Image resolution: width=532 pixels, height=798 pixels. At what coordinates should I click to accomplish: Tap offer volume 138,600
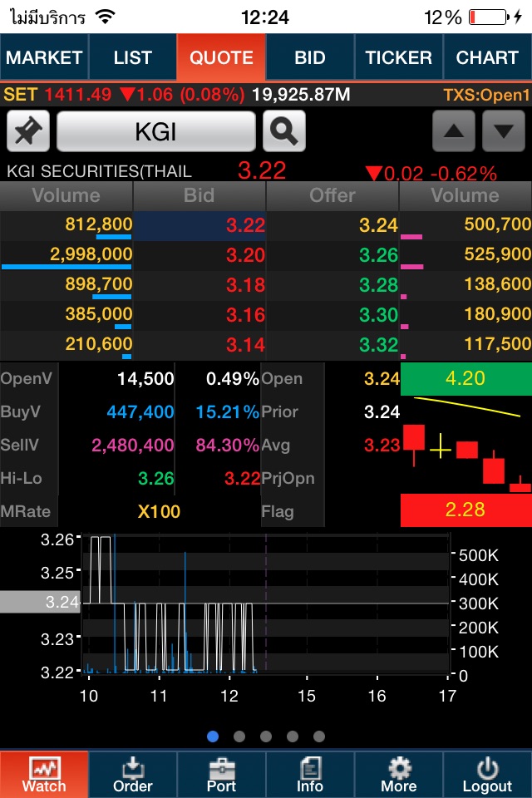[x=497, y=284]
